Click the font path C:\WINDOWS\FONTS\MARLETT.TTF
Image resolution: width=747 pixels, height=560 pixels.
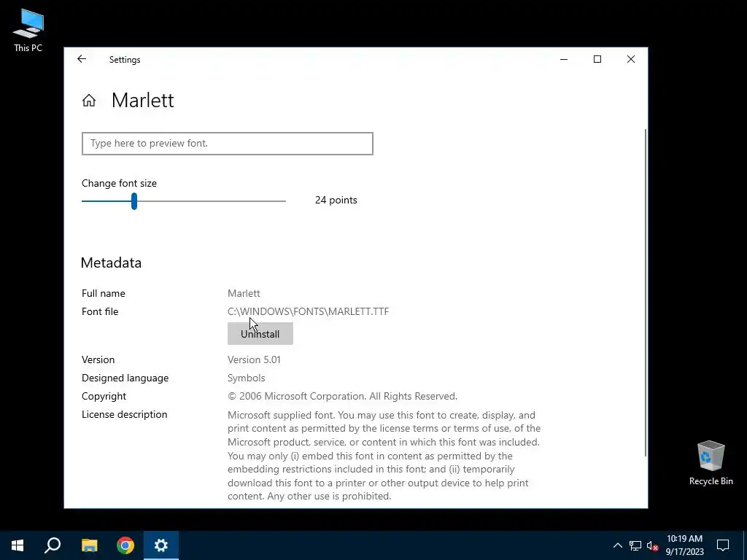[x=309, y=311]
